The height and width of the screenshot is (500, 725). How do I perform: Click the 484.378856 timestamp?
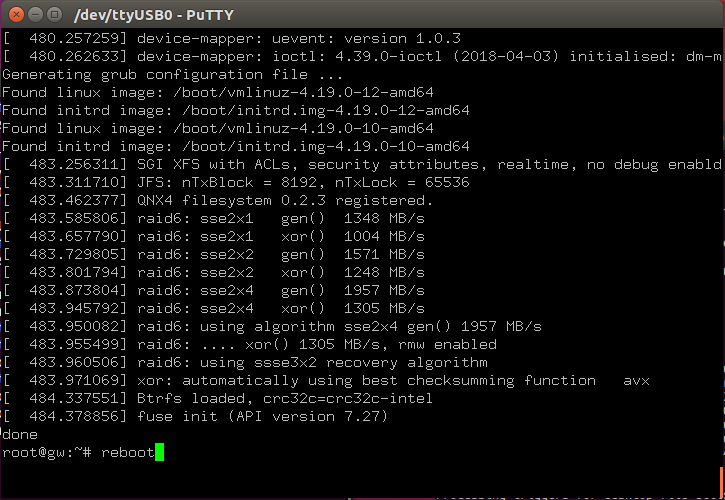[73, 417]
